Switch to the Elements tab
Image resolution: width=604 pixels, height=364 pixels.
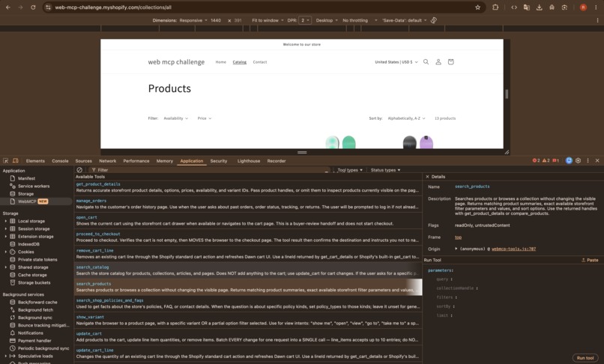pos(35,161)
